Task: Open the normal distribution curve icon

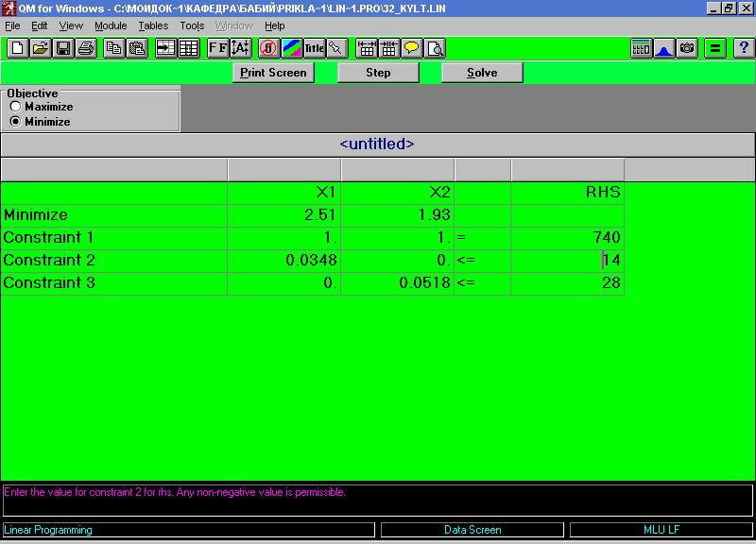Action: click(x=664, y=48)
